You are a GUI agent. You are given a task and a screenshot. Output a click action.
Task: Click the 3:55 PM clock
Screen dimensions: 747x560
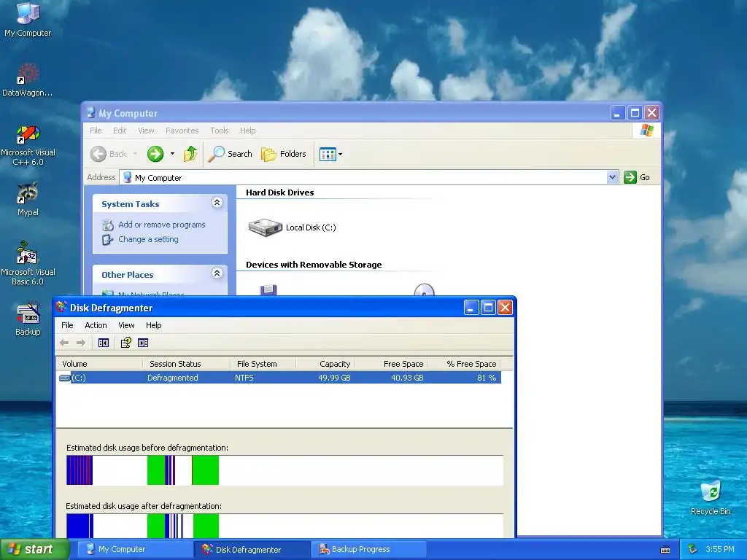click(720, 550)
